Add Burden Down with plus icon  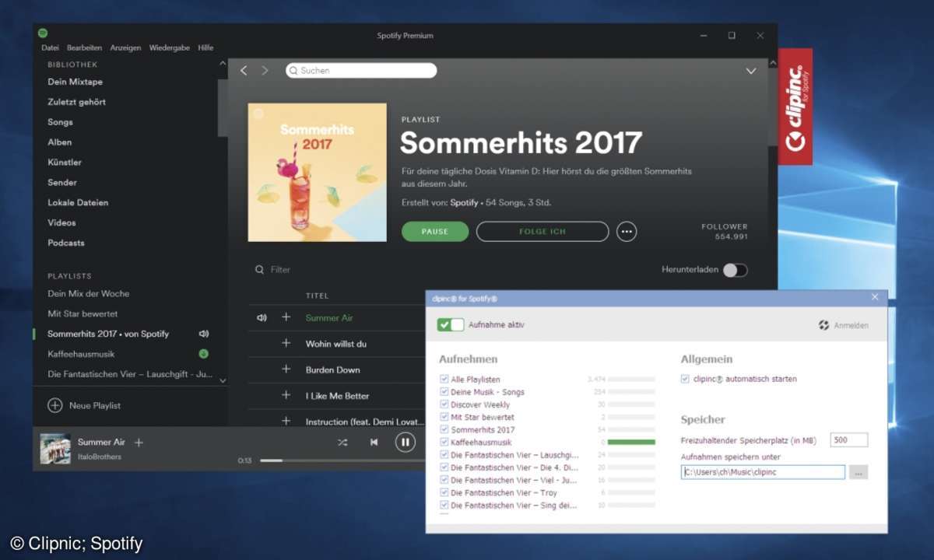tap(286, 369)
